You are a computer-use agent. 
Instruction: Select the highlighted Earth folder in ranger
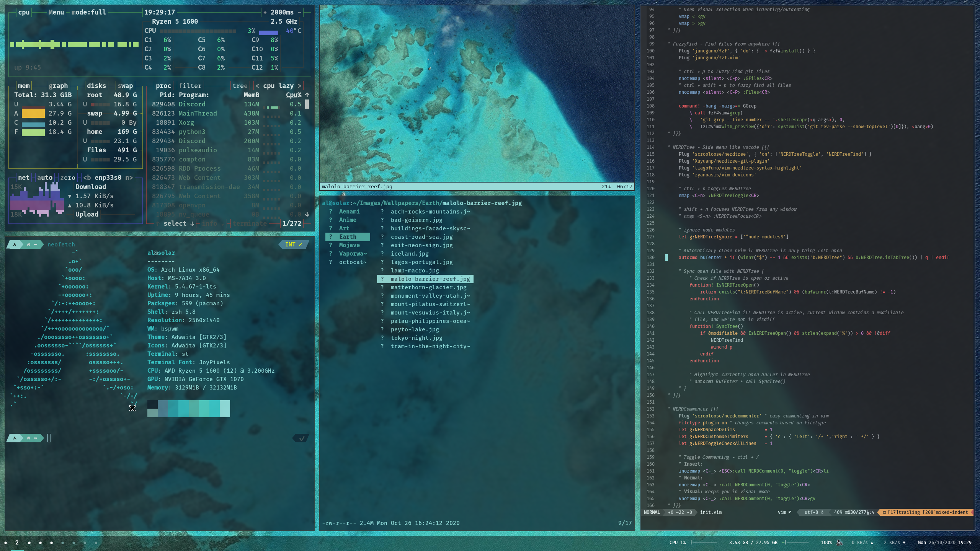click(x=348, y=237)
